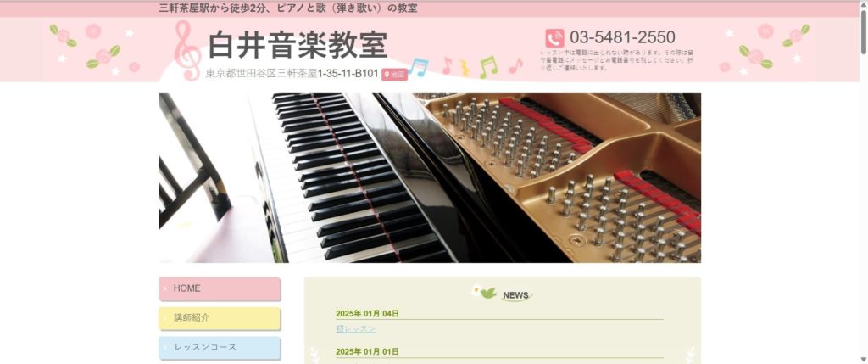The image size is (868, 364).
Task: Click the yellow squiggle rest note icon
Action: pyautogui.click(x=465, y=68)
